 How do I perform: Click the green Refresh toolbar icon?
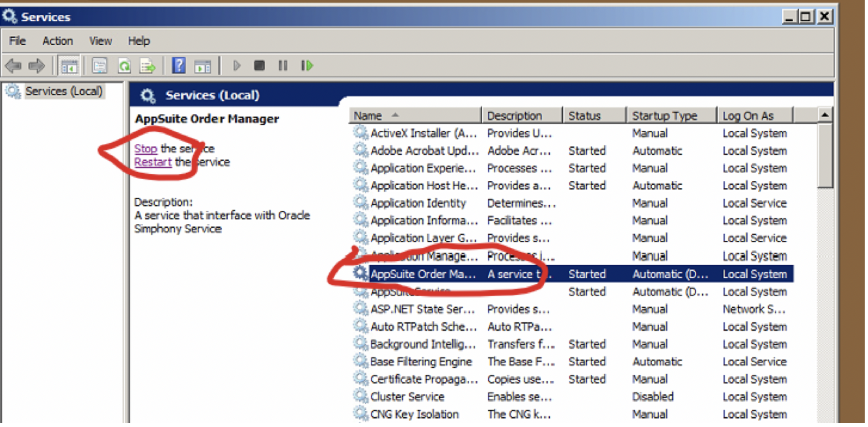click(x=124, y=66)
